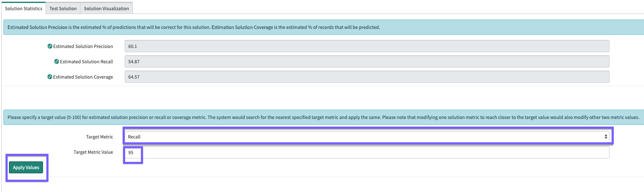Click the Estimated Solution Precision value field
644x192 pixels.
(367, 46)
